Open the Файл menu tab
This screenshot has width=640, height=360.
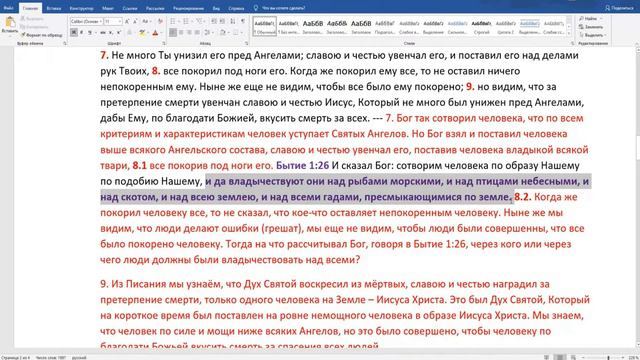pyautogui.click(x=8, y=8)
